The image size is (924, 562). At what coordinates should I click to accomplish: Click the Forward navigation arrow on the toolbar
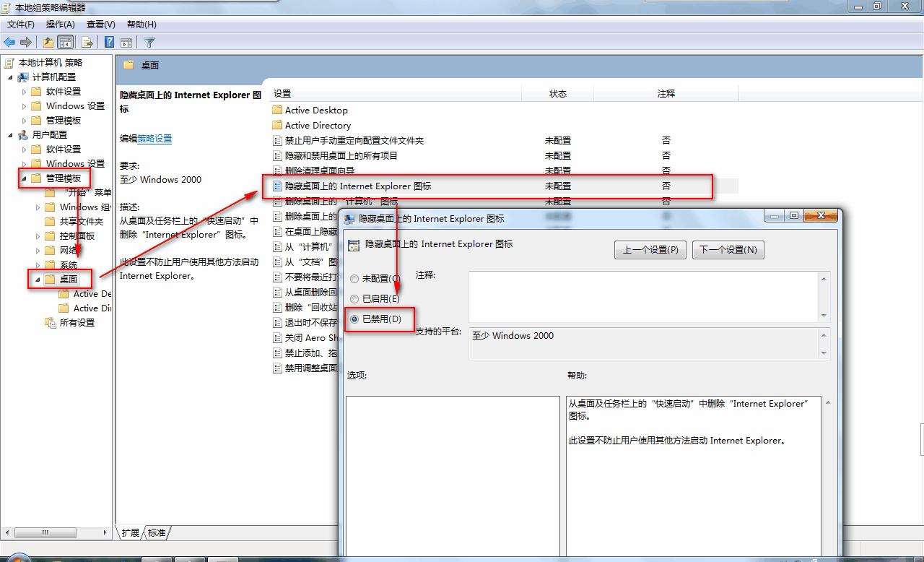25,42
